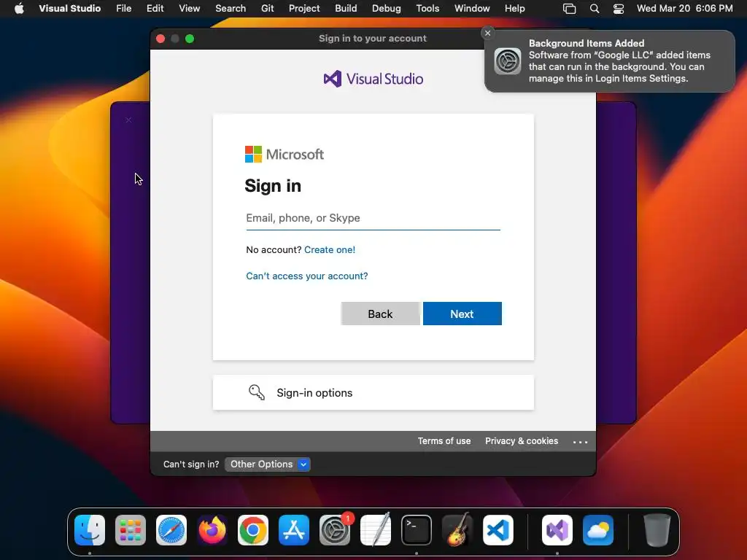Screen dimensions: 747x560
Task: Open the Build menu
Action: point(346,9)
